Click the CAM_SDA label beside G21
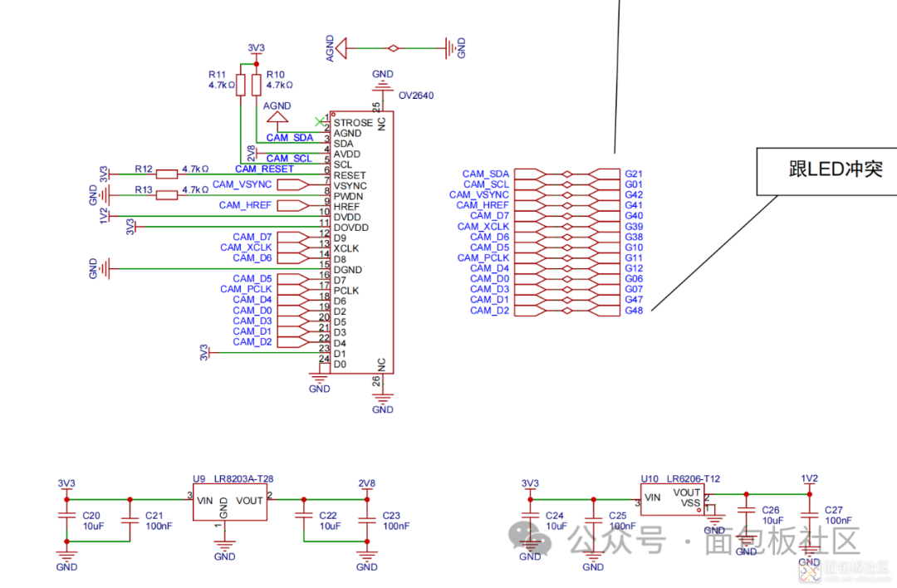 pos(486,174)
